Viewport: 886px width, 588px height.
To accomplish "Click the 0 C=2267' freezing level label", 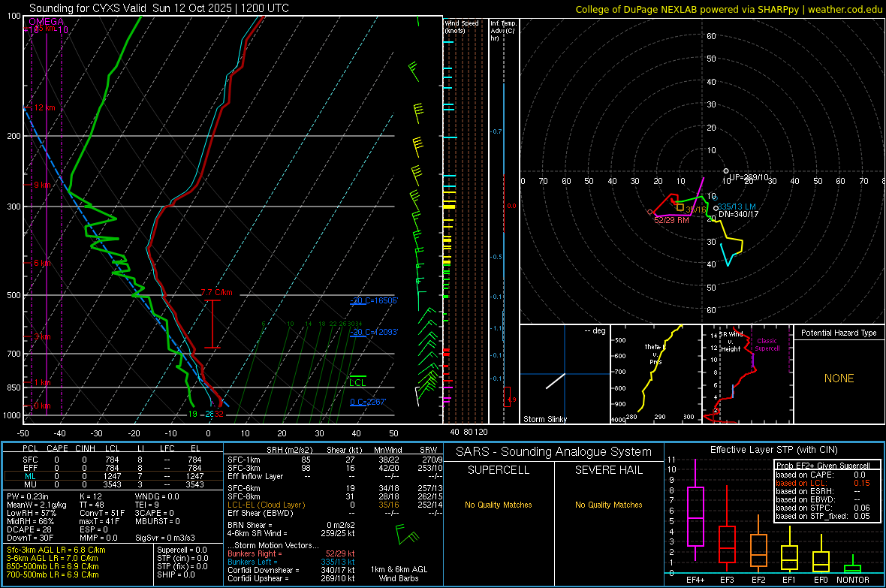I will (x=368, y=402).
